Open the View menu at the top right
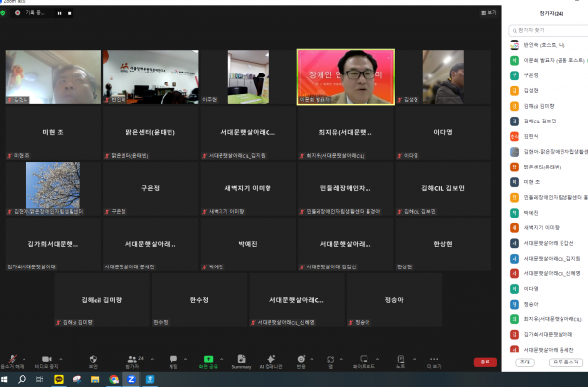Image resolution: width=588 pixels, height=387 pixels. pyautogui.click(x=489, y=13)
